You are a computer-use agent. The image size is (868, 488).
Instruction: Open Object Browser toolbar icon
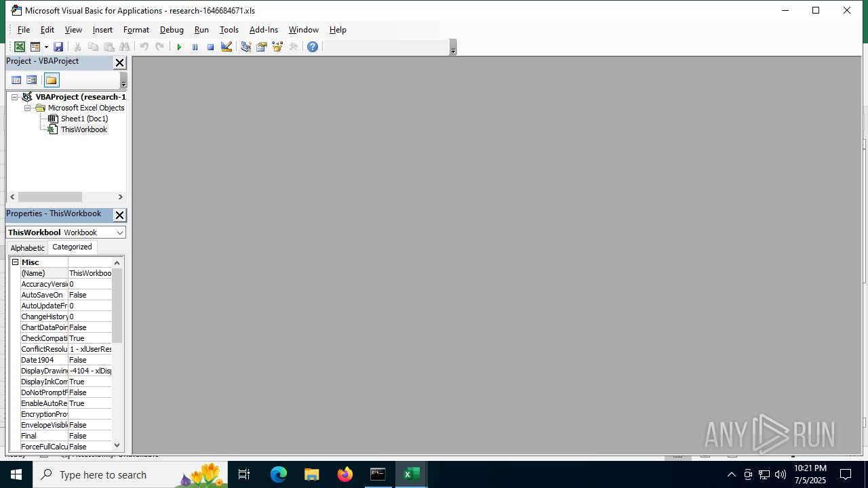[x=277, y=47]
